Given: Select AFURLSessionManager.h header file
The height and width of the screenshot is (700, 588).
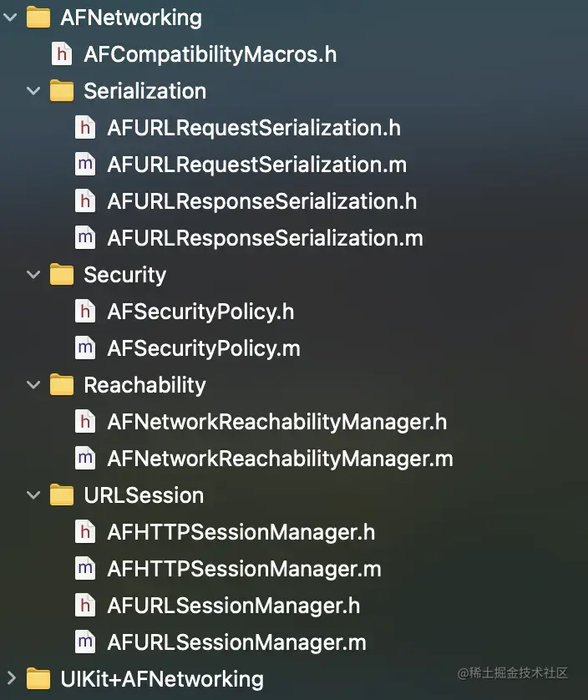Looking at the screenshot, I should (x=233, y=606).
